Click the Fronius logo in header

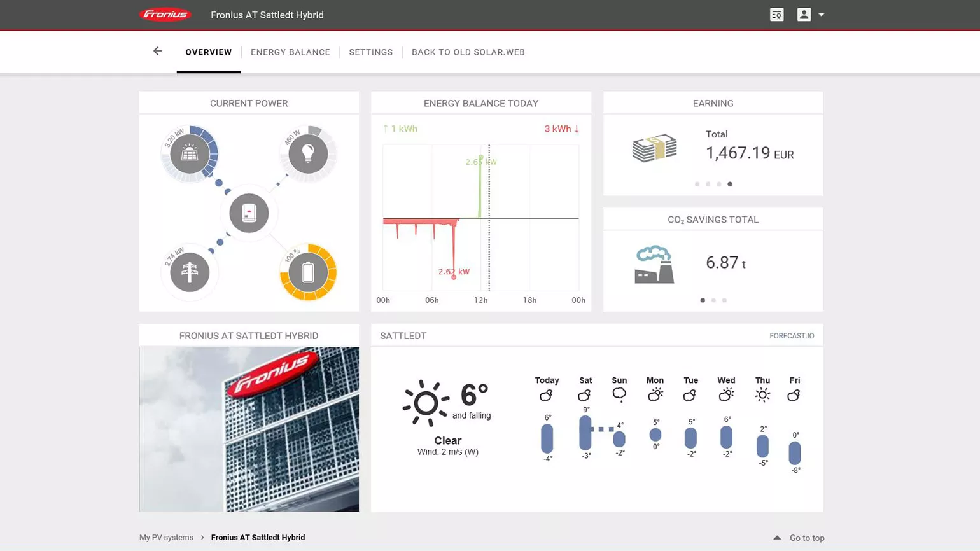[165, 15]
